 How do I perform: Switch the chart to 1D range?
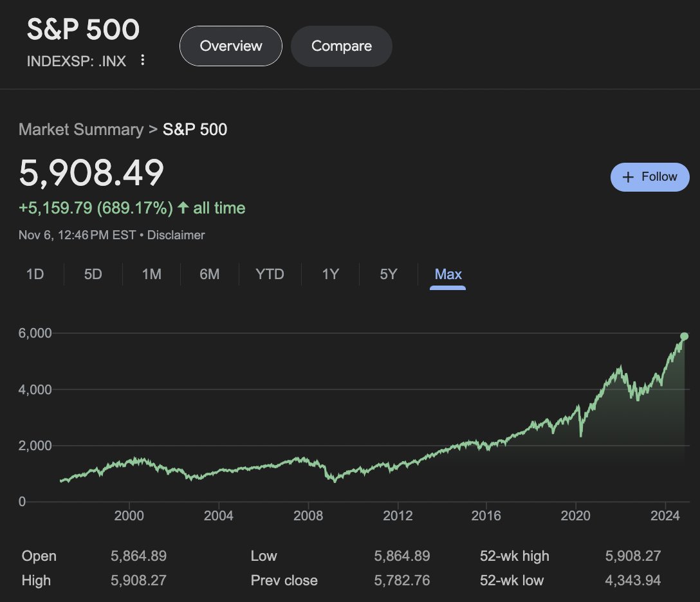click(35, 274)
